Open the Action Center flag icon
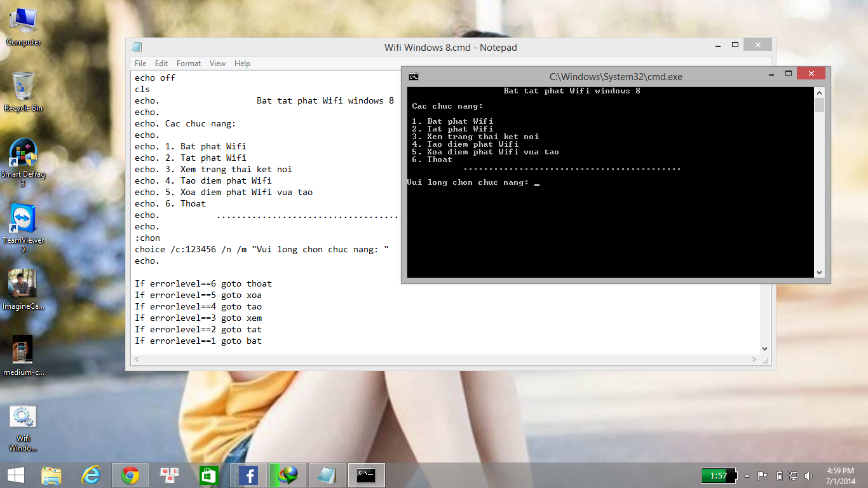 (x=763, y=475)
